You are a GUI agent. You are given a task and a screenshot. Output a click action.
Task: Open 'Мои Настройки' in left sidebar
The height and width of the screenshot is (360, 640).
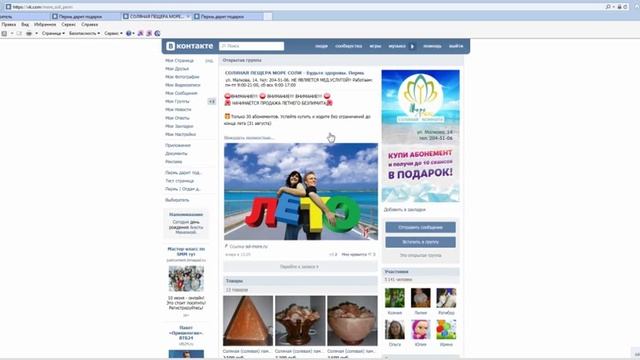pos(180,134)
